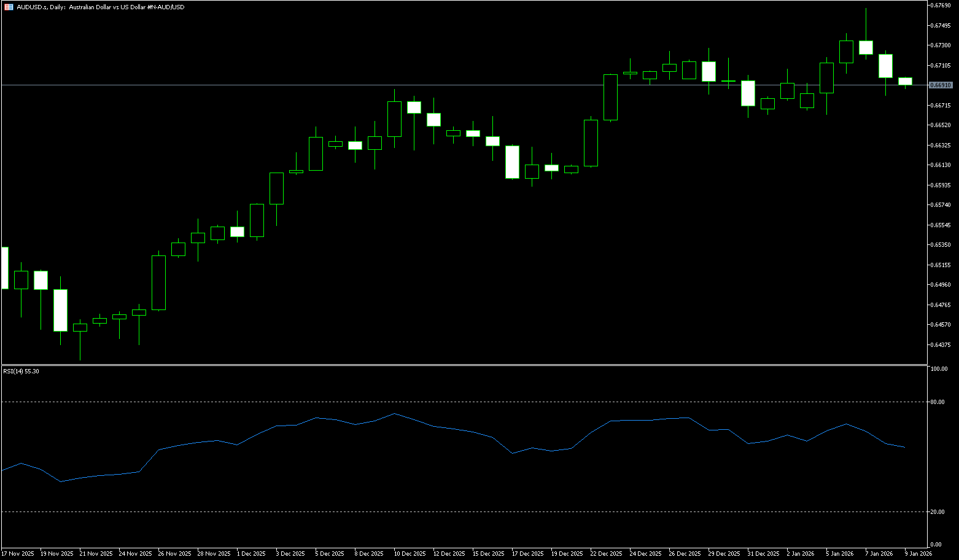Select the tall bullish candle on 26 Nov 2025
Screen dimensions: 959x560
click(158, 282)
